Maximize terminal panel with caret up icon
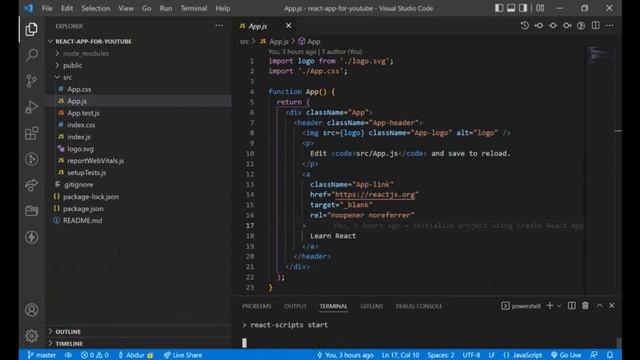Image resolution: width=640 pixels, height=360 pixels. tap(600, 306)
